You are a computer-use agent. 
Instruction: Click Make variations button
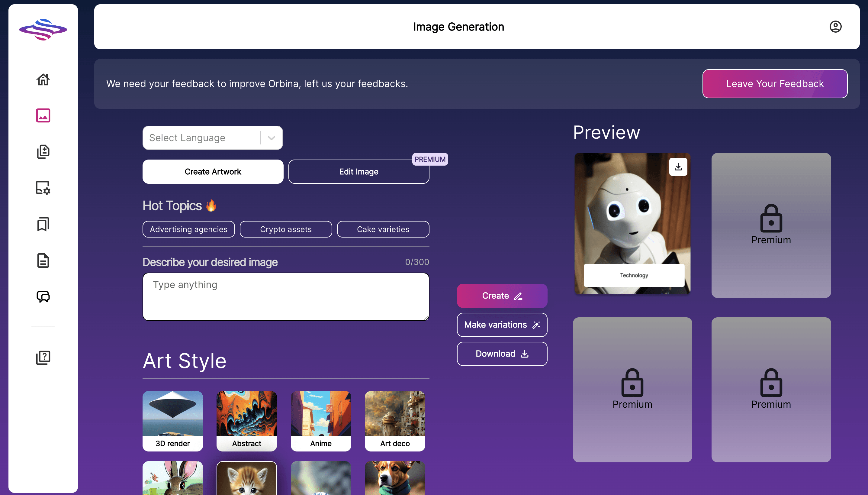tap(502, 325)
